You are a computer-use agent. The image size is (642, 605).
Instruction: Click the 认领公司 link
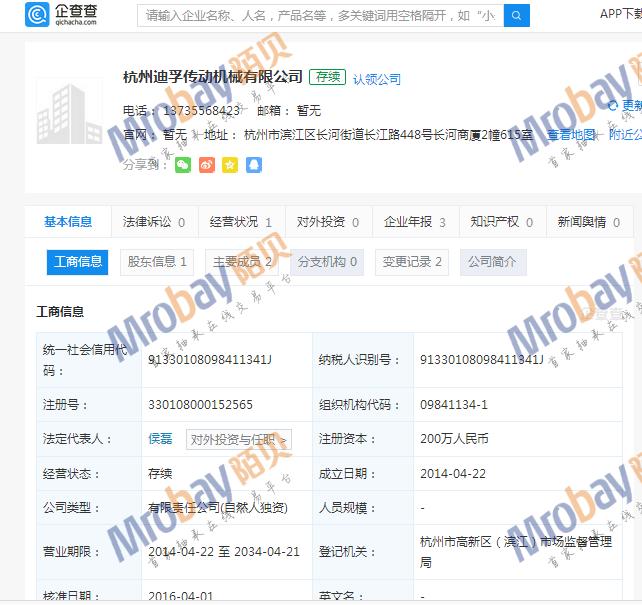pos(376,79)
